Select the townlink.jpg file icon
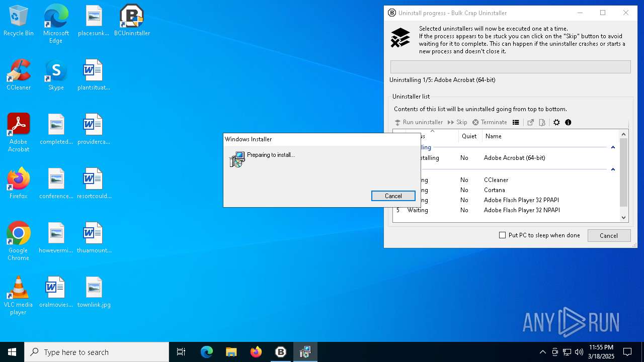644x362 pixels. (x=94, y=293)
